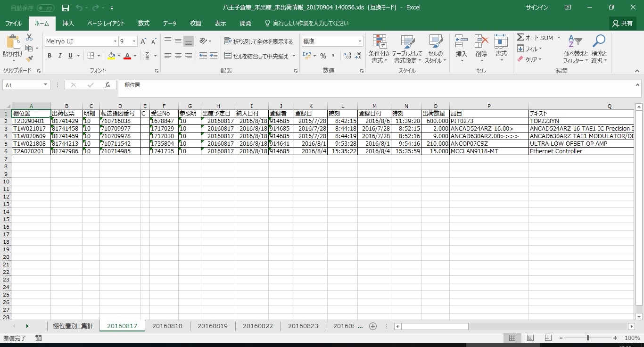Screen dimensions: 644x347
Task: Switch to Page Break Preview in status bar
Action: 549,338
